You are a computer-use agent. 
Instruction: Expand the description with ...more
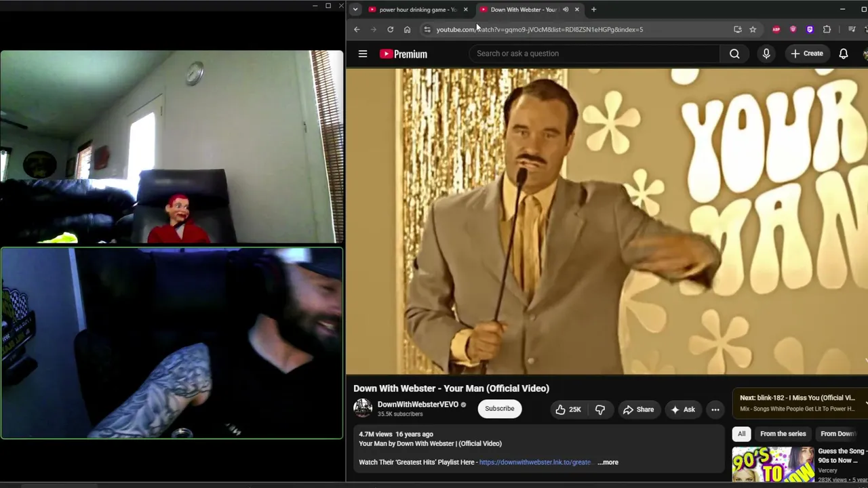[608, 462]
